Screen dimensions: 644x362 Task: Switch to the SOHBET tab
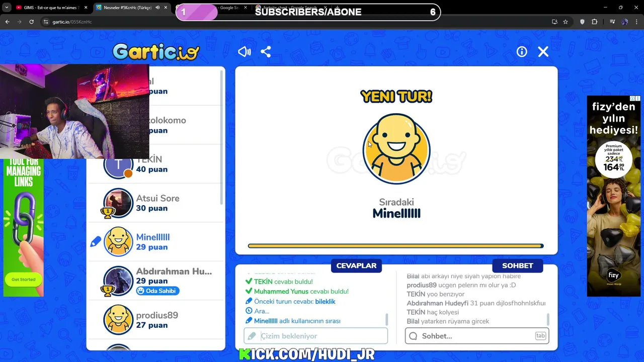pyautogui.click(x=517, y=265)
